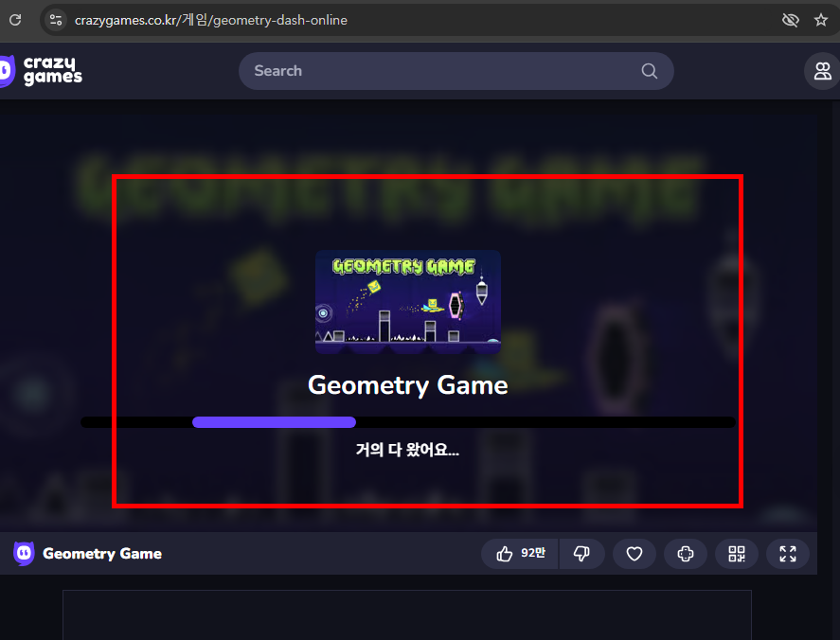This screenshot has width=840, height=640.
Task: Click the CrazyGames mascot icon beside game title
Action: tap(24, 553)
